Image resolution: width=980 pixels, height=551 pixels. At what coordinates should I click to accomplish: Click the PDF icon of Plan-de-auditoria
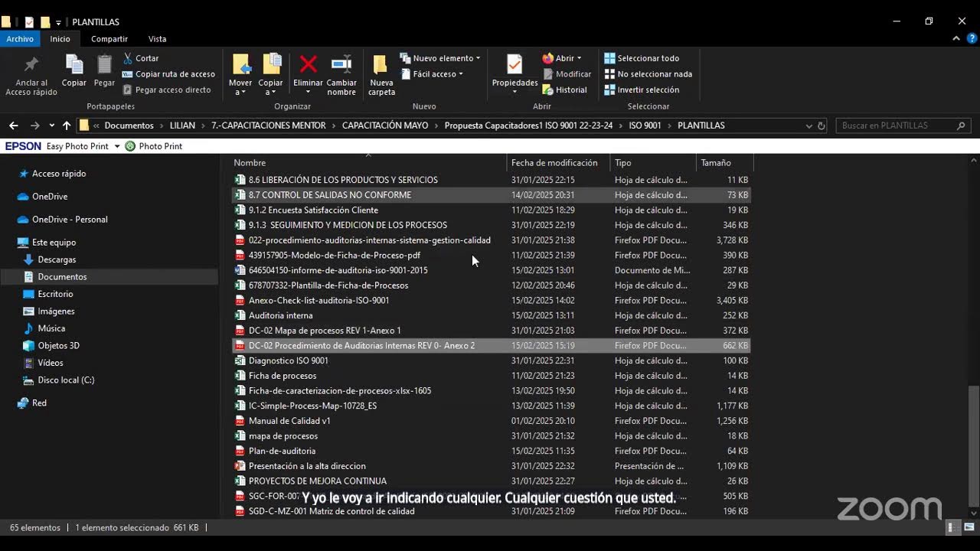coord(240,451)
